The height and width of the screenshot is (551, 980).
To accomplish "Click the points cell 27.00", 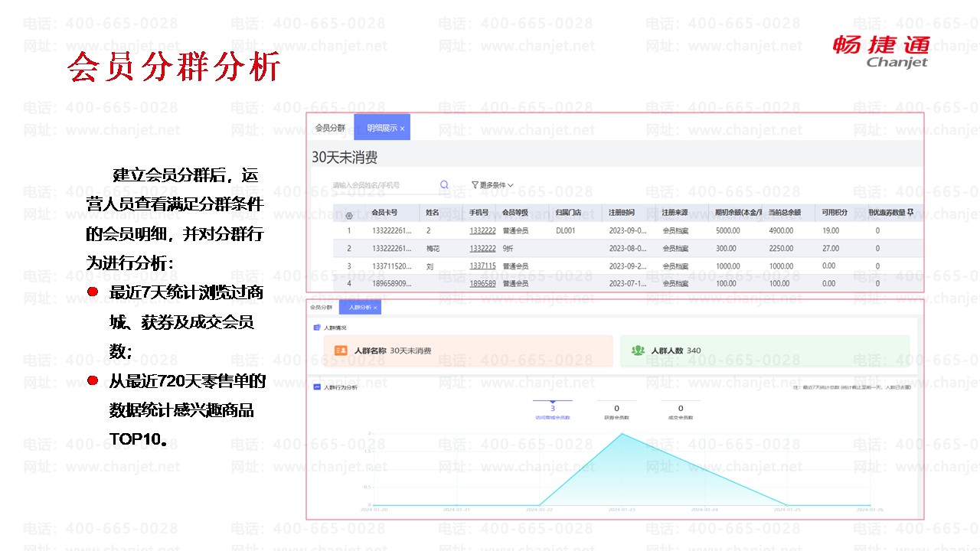I will [831, 248].
